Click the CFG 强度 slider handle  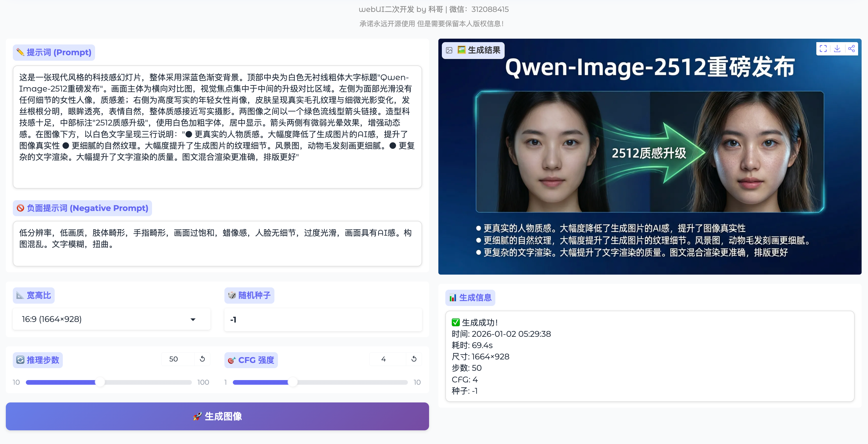292,382
